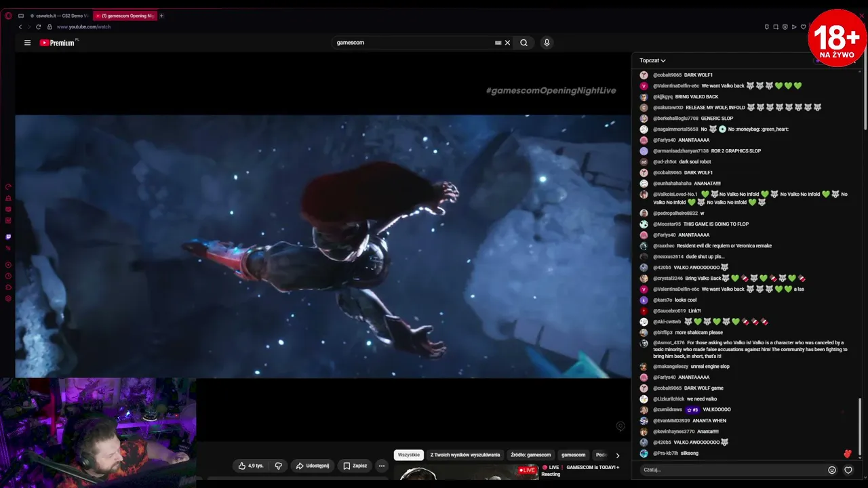Click the 'dude shut up pls...' chat message
This screenshot has width=868, height=488.
coord(705,257)
